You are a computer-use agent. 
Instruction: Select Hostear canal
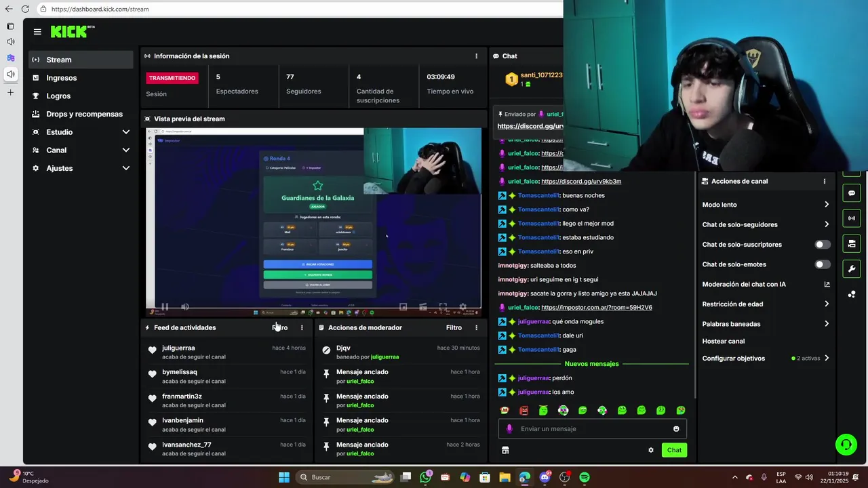point(723,341)
